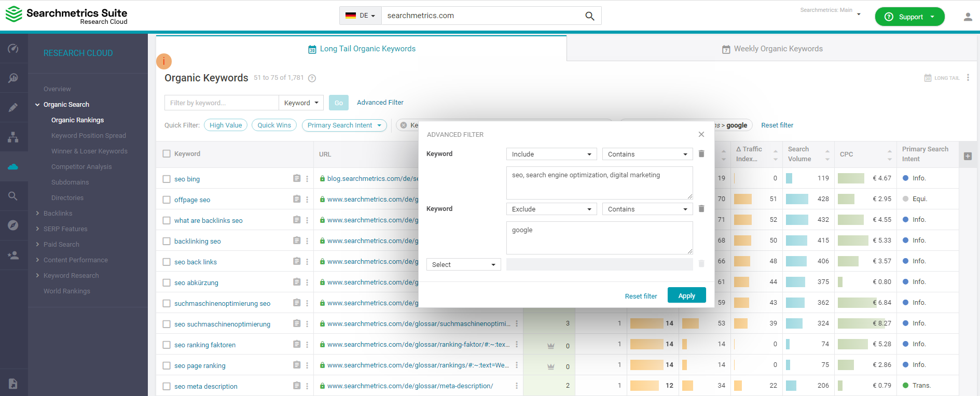
Task: Open the three-dot options menu near LONG TAIL
Action: point(968,78)
